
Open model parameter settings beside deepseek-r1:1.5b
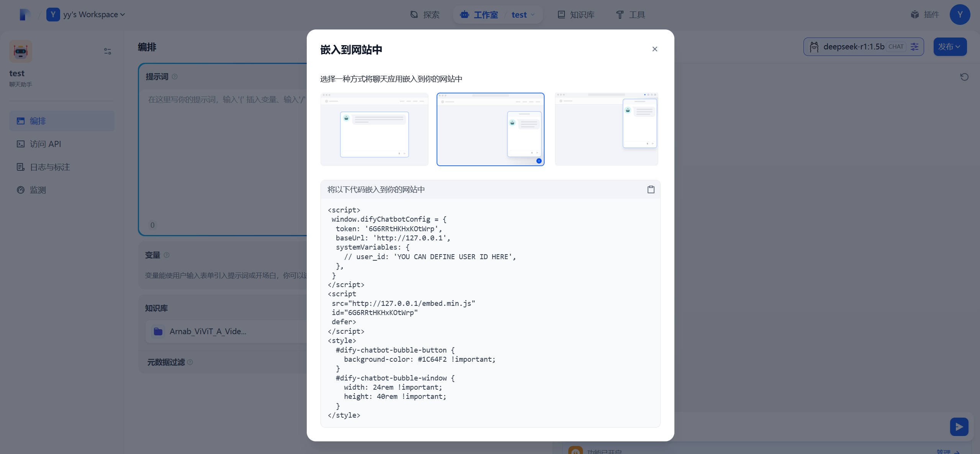[x=915, y=46]
